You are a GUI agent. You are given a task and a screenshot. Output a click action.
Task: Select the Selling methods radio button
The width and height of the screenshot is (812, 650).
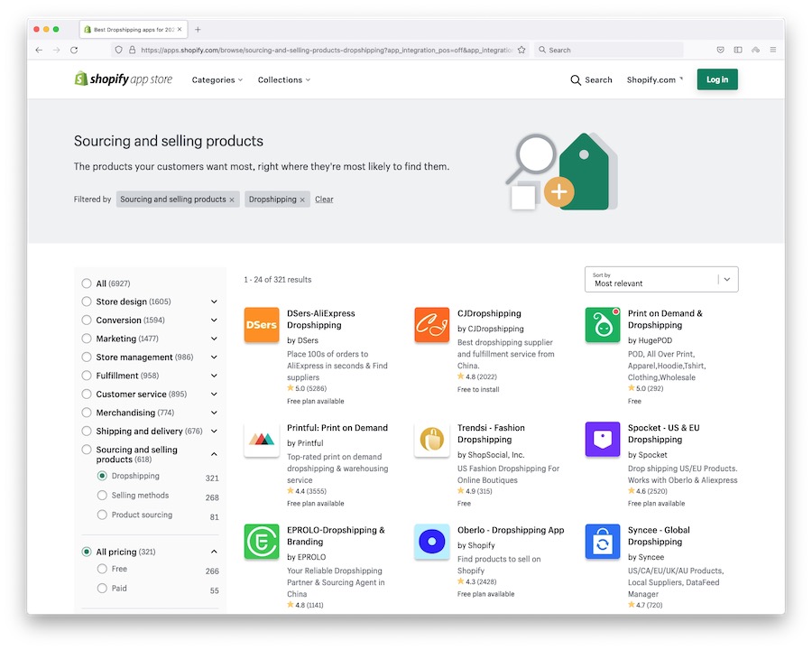(102, 495)
